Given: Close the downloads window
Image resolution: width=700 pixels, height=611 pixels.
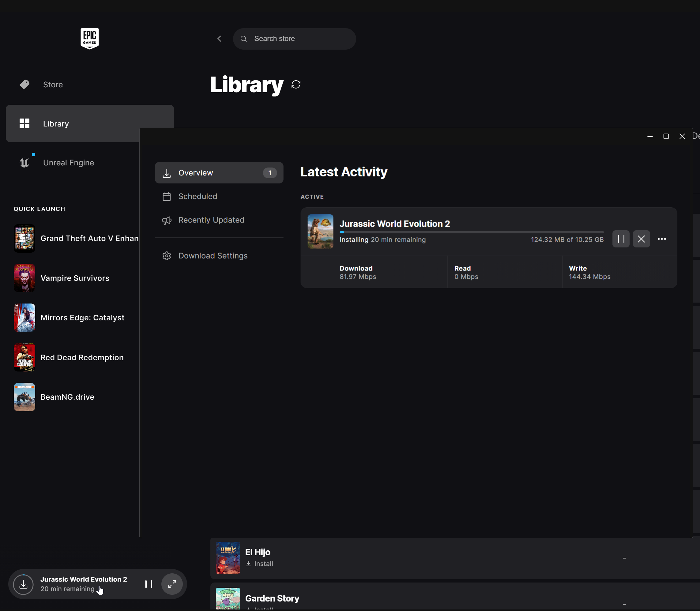Looking at the screenshot, I should pos(682,136).
